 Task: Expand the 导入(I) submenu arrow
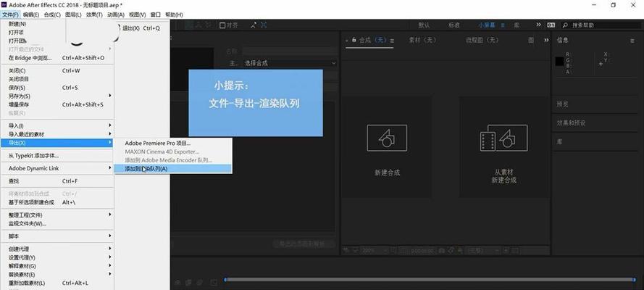[x=110, y=125]
